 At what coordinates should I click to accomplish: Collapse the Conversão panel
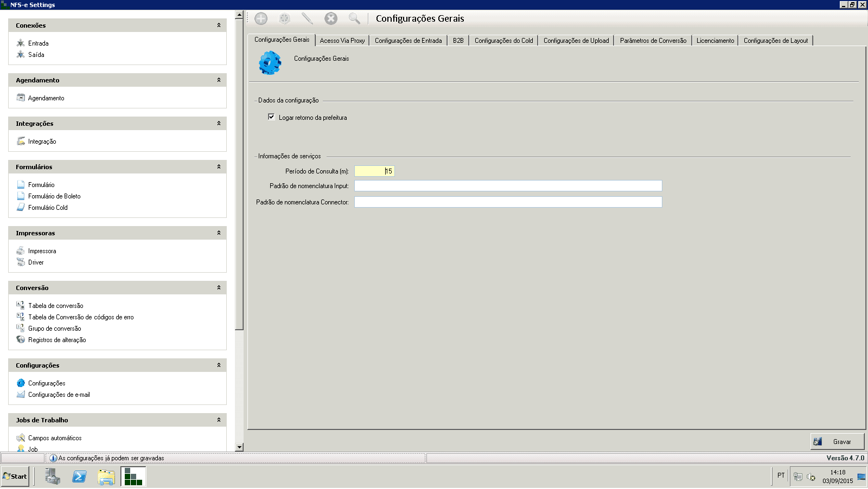pyautogui.click(x=219, y=288)
